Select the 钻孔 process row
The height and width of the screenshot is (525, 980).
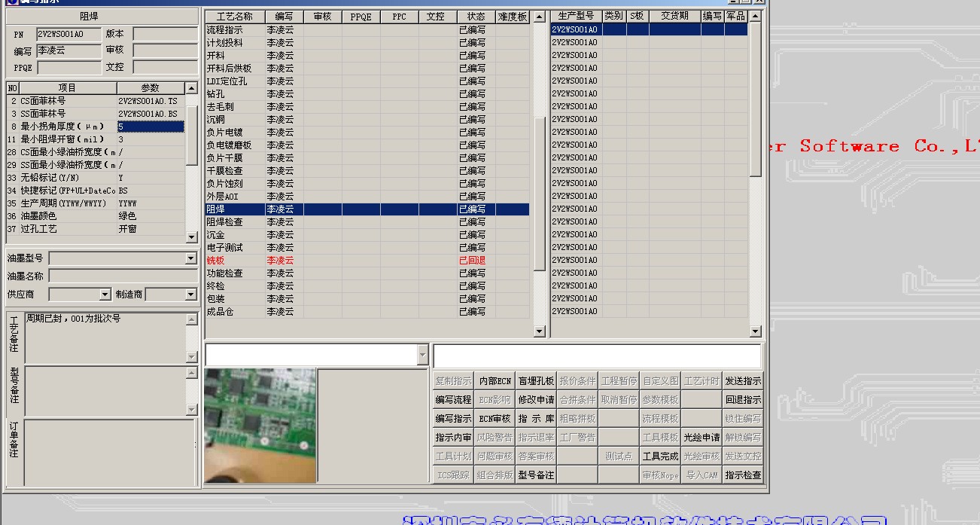367,94
